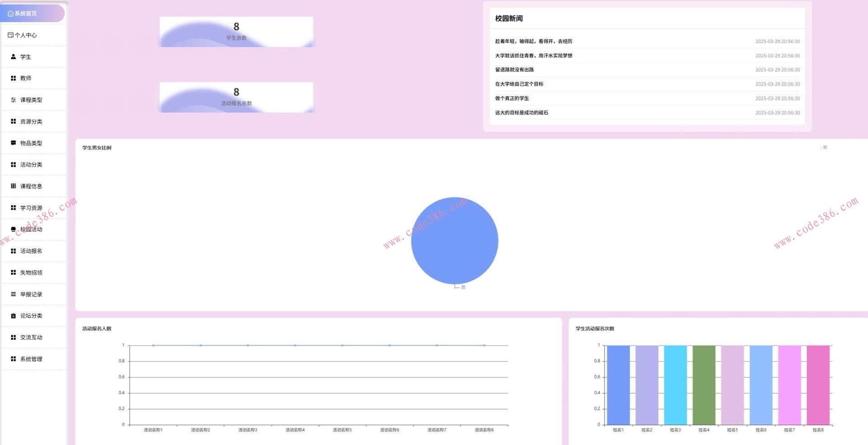The image size is (868, 445).
Task: Open the 资源分类 sidebar menu
Action: click(34, 122)
